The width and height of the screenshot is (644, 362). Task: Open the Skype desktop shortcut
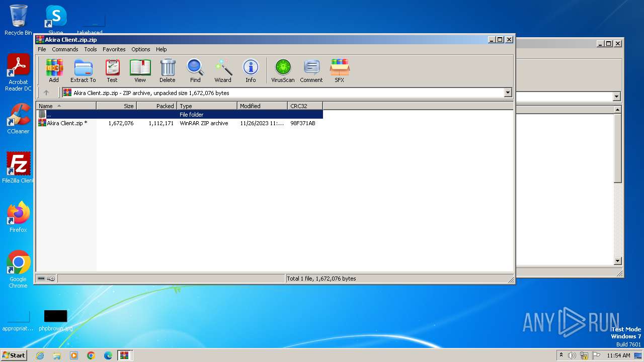(55, 20)
